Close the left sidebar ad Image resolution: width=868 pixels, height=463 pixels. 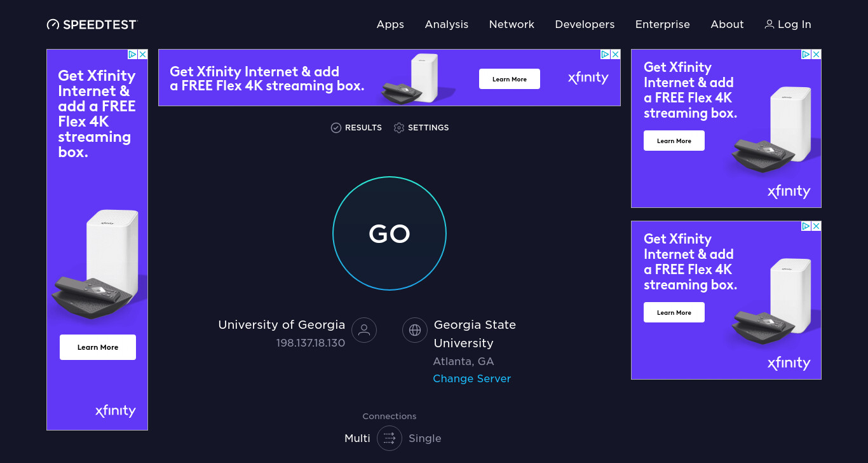click(x=143, y=55)
